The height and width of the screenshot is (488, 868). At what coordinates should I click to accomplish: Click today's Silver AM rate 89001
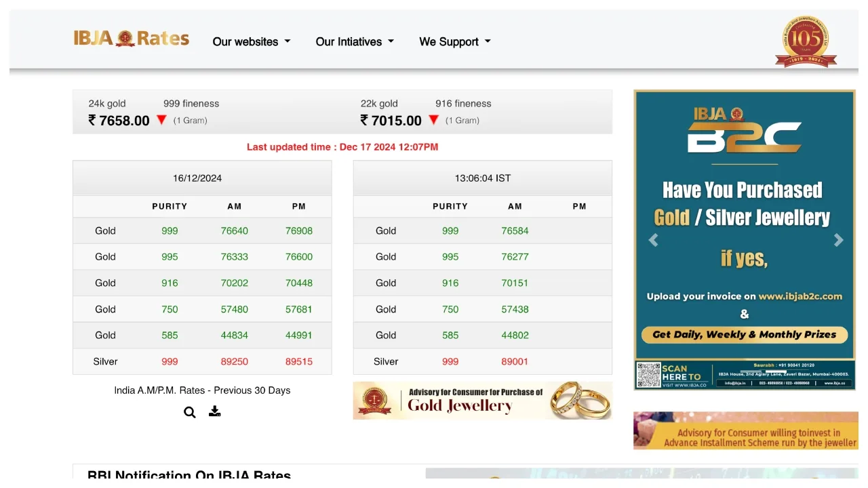[515, 362]
